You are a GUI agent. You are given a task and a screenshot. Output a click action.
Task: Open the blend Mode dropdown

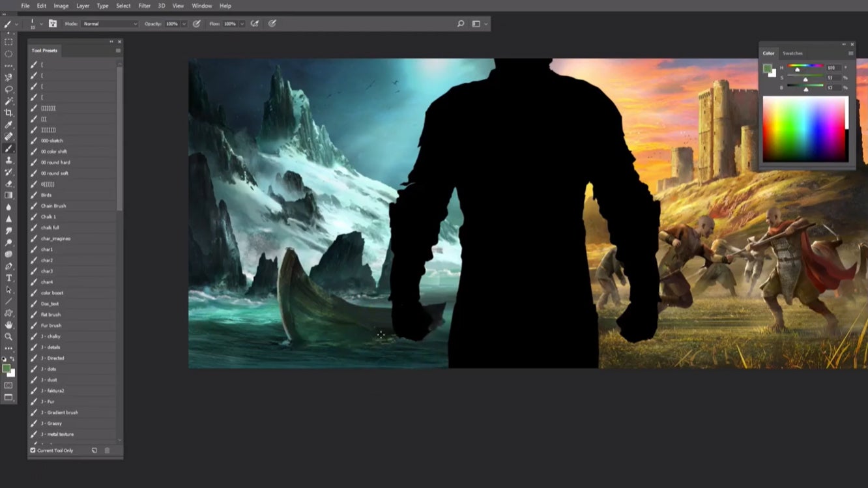click(x=109, y=23)
